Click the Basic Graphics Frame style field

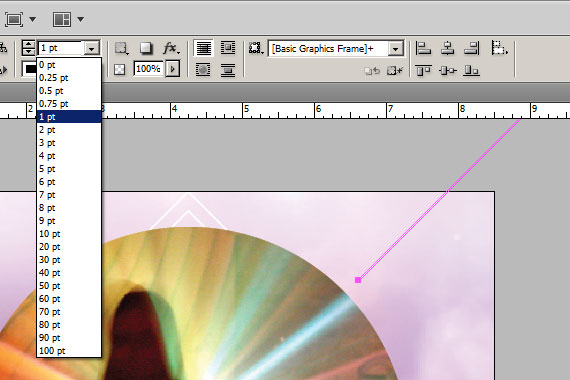[x=329, y=48]
